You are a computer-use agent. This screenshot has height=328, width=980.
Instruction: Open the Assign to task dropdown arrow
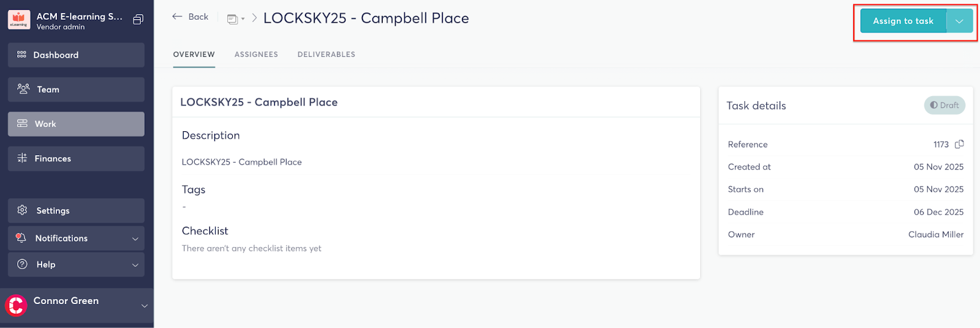tap(959, 21)
